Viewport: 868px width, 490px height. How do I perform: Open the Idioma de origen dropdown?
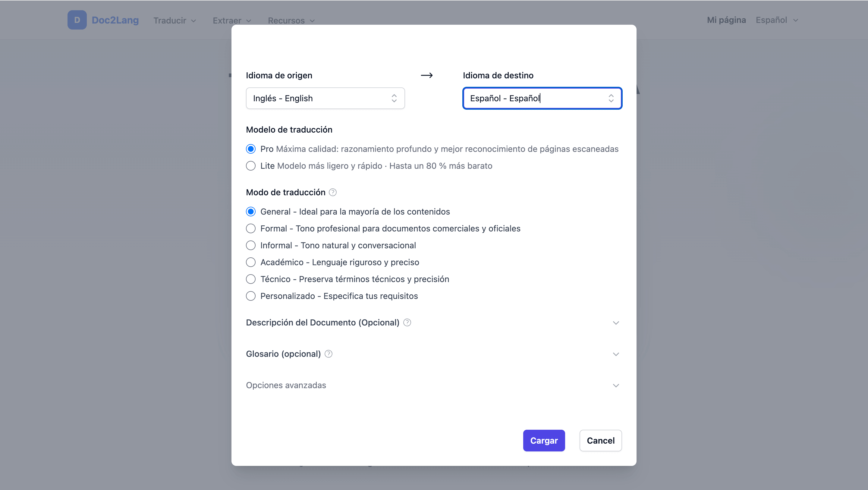(325, 98)
